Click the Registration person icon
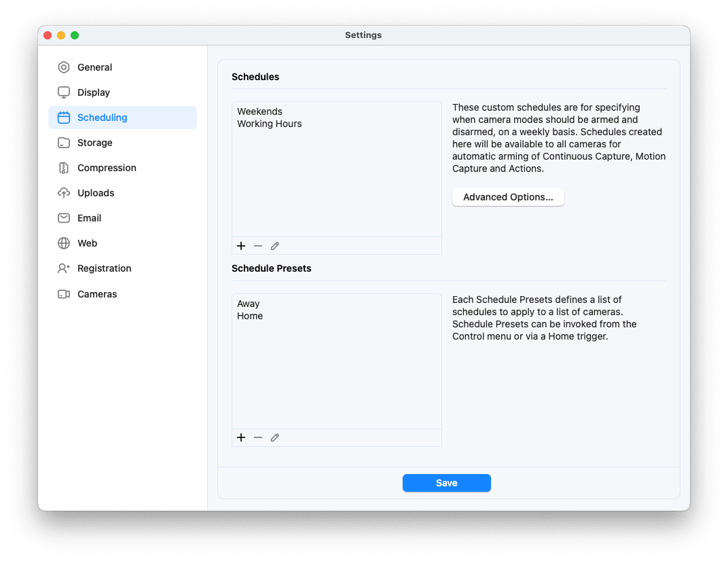Screen dimensions: 728x561 point(63,268)
